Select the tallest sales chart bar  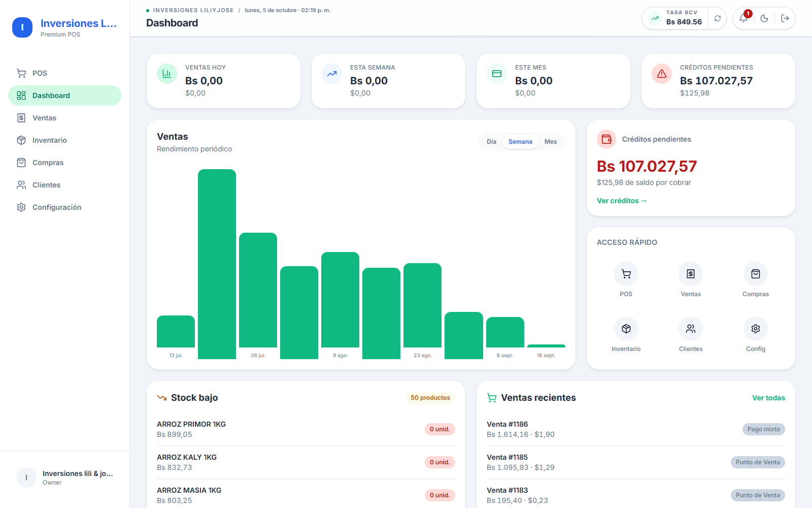(217, 264)
